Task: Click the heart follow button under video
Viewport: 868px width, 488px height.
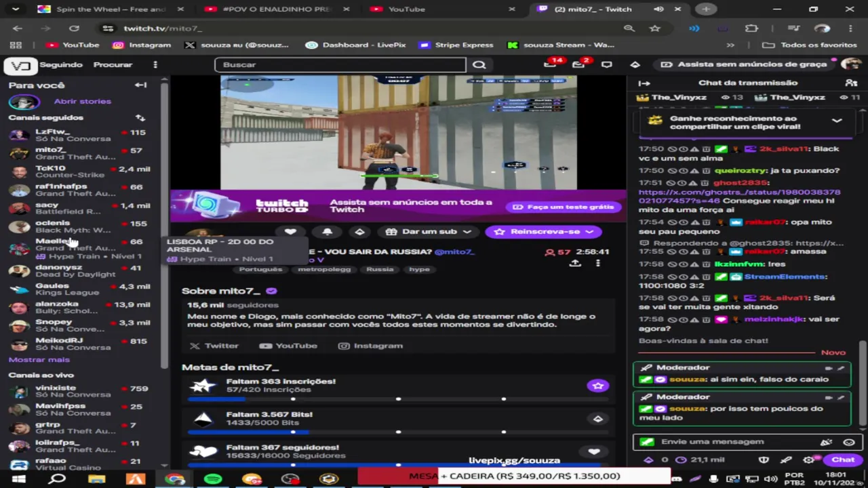Action: (290, 232)
